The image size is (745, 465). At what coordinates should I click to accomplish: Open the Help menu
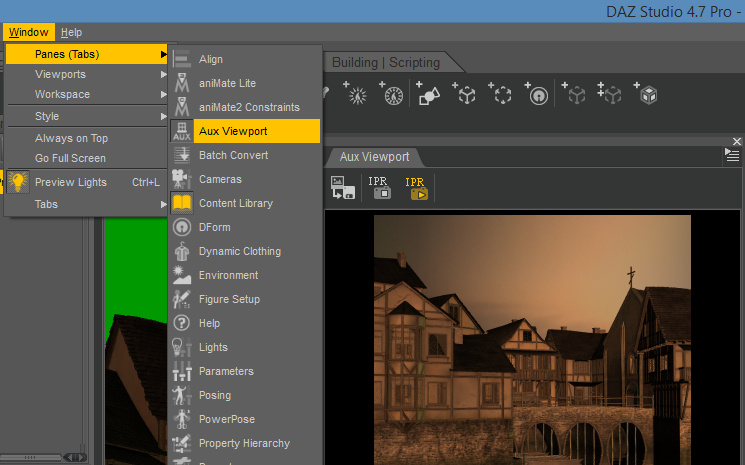coord(71,33)
